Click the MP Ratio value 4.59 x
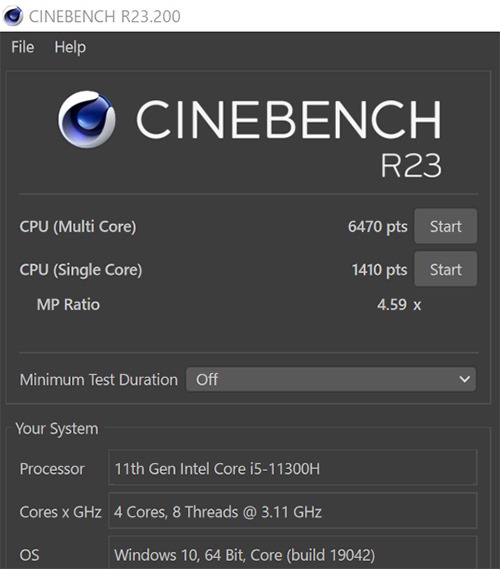The height and width of the screenshot is (569, 500). click(399, 304)
